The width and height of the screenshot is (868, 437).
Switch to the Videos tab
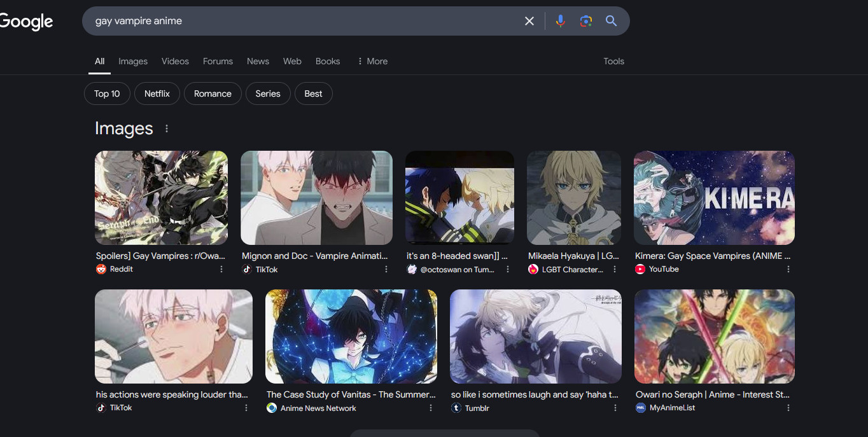(x=175, y=61)
